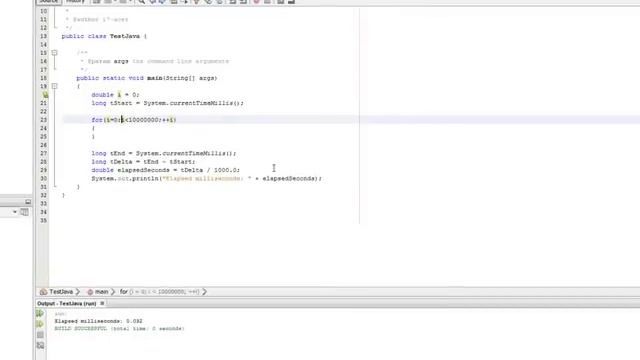This screenshot has height=360, width=640.
Task: Click the BUILD SUCCESSFUL output line
Action: click(120, 329)
